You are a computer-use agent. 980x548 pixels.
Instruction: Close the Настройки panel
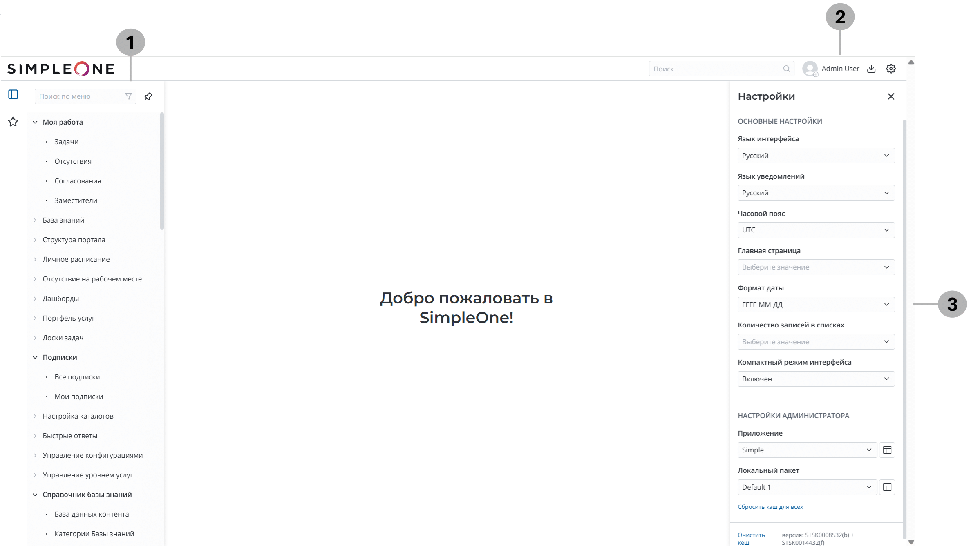(891, 96)
